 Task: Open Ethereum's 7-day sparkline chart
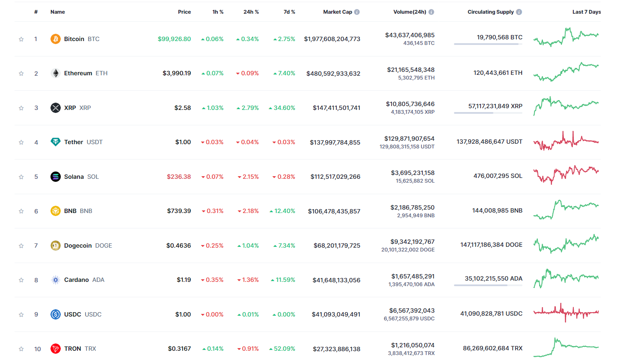coord(566,72)
